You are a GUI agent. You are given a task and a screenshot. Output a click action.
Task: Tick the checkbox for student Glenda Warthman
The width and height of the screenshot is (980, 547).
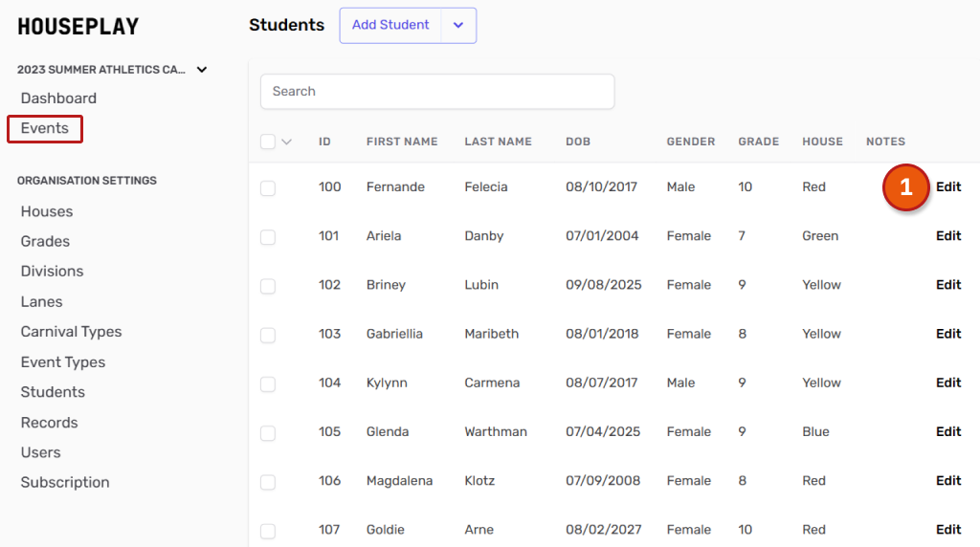(268, 433)
